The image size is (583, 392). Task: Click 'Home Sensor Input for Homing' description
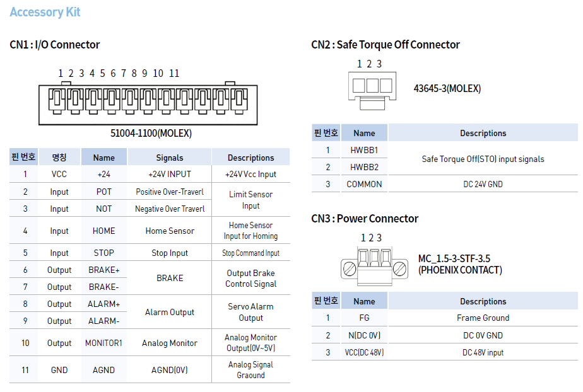(x=251, y=231)
